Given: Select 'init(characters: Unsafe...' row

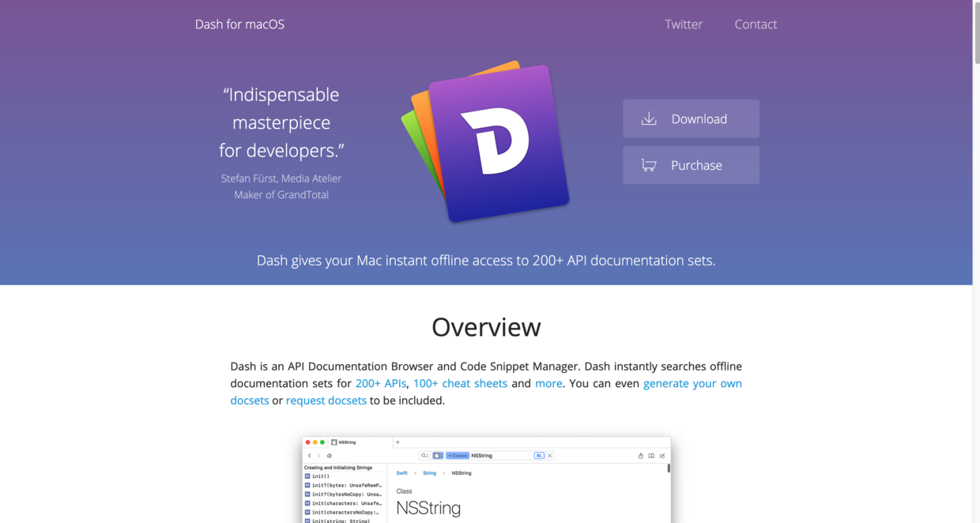Looking at the screenshot, I should pos(345,503).
